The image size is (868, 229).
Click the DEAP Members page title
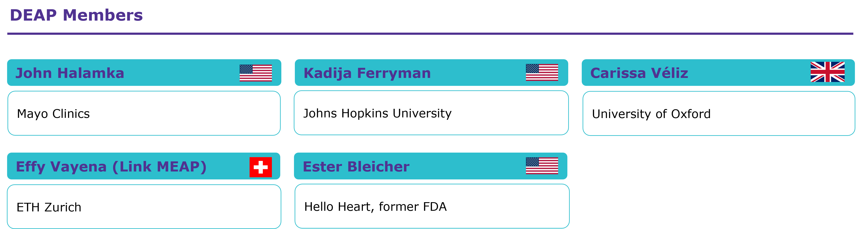pos(76,15)
